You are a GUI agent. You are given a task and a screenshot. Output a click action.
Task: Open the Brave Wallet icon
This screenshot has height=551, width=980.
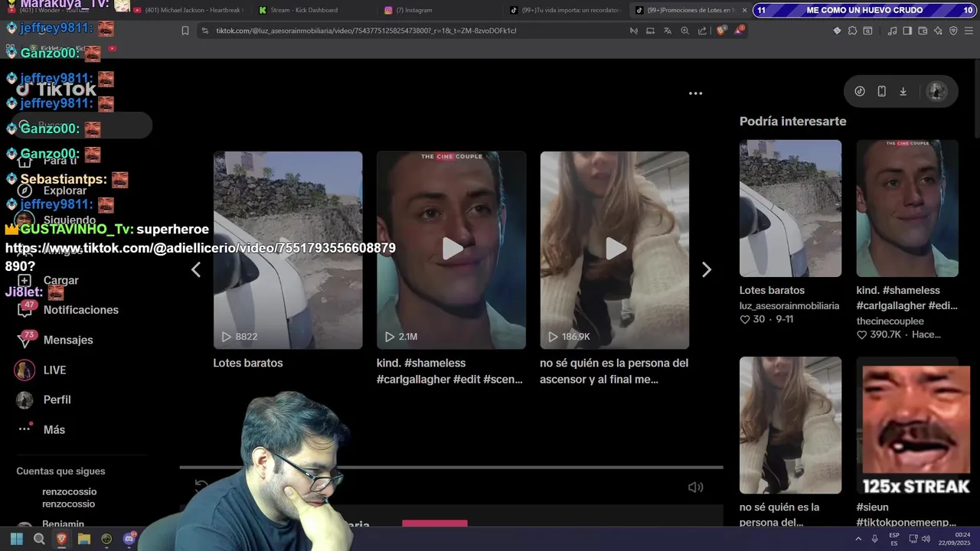point(923,31)
